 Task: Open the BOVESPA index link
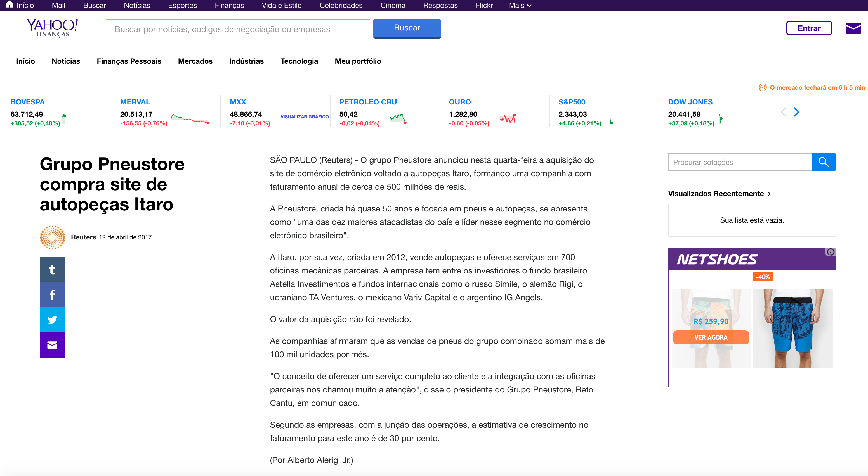coord(28,102)
